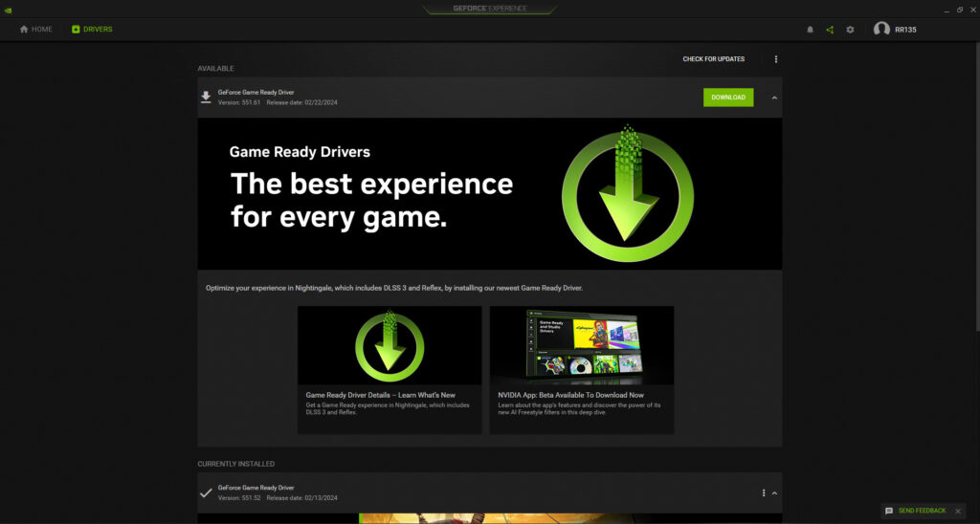
Task: Click the Version: 551.61 text
Action: [239, 102]
